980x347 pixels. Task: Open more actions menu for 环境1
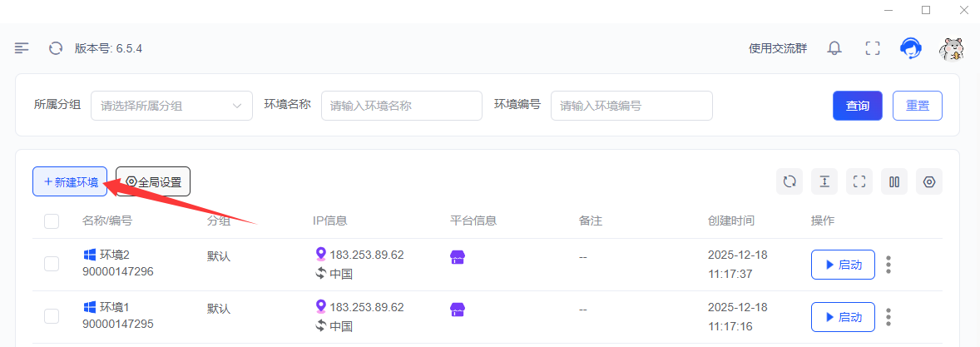pos(888,317)
